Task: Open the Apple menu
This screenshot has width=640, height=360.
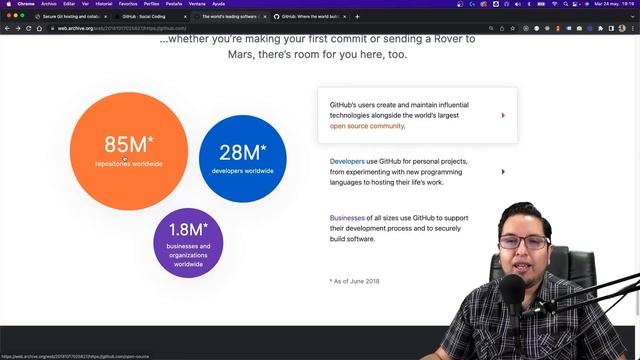Action: coord(9,4)
